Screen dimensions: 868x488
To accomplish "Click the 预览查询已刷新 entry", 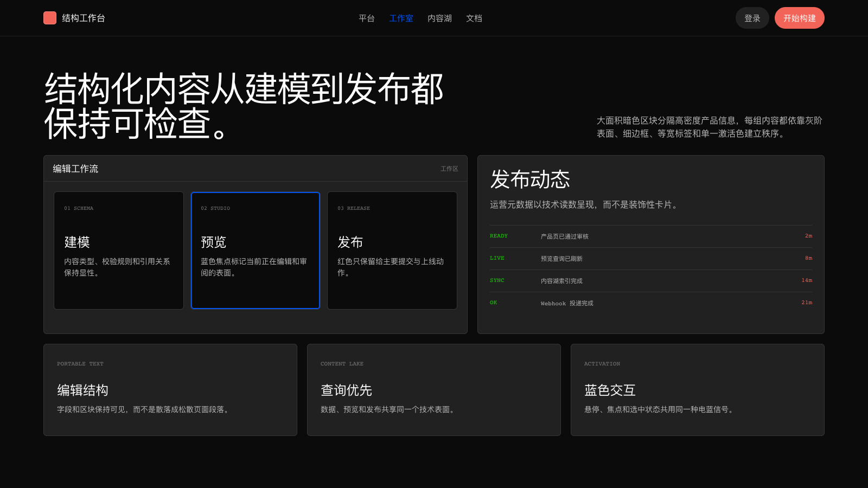I will click(x=561, y=259).
